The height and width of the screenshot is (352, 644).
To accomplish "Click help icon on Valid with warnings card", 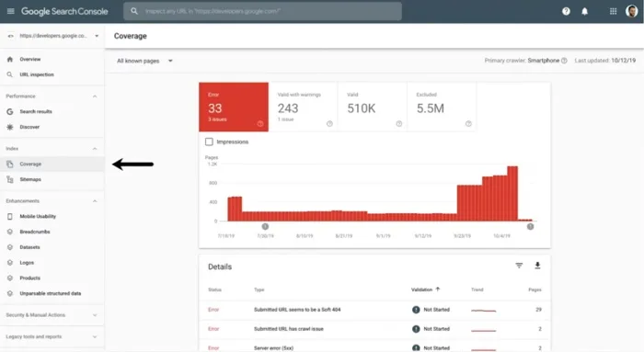I will pos(329,123).
